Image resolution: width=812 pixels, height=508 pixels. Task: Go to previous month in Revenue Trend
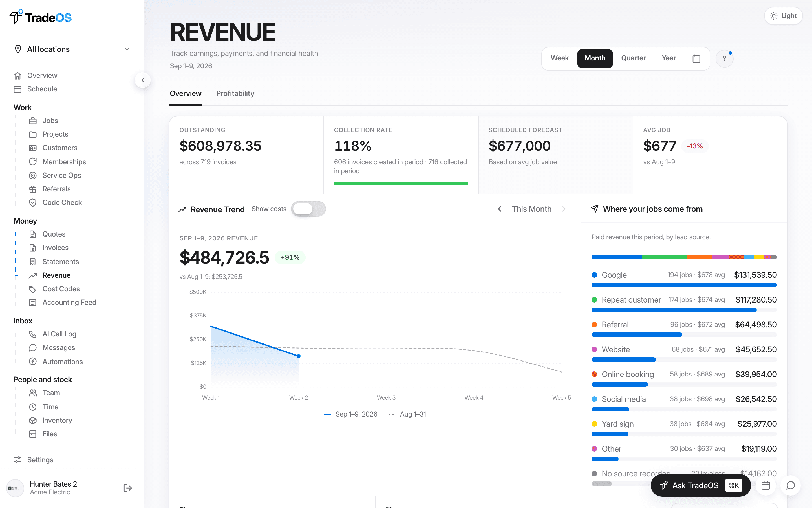click(500, 209)
